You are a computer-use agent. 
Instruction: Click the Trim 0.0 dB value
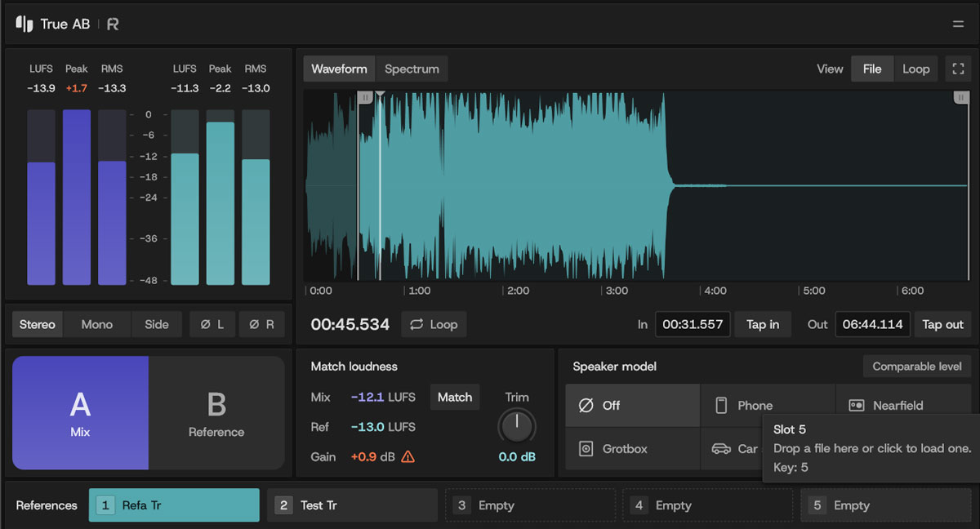pyautogui.click(x=517, y=457)
